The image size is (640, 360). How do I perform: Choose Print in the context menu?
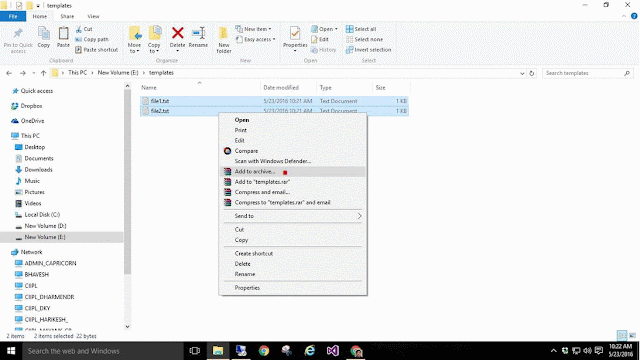coord(293,130)
